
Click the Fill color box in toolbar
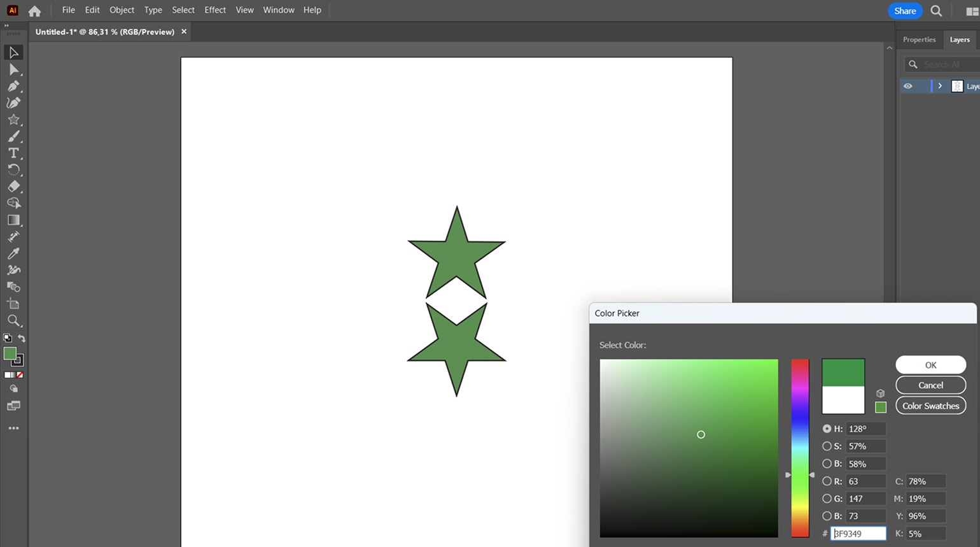pos(10,353)
